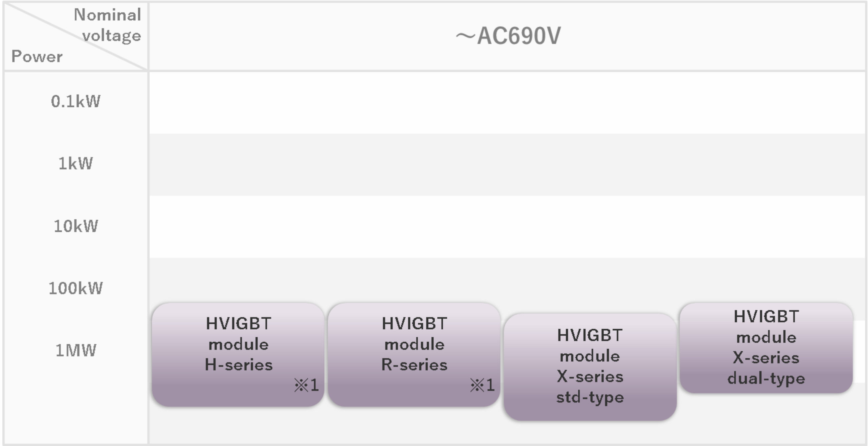Click the diagonal divider in header corner

(x=76, y=36)
